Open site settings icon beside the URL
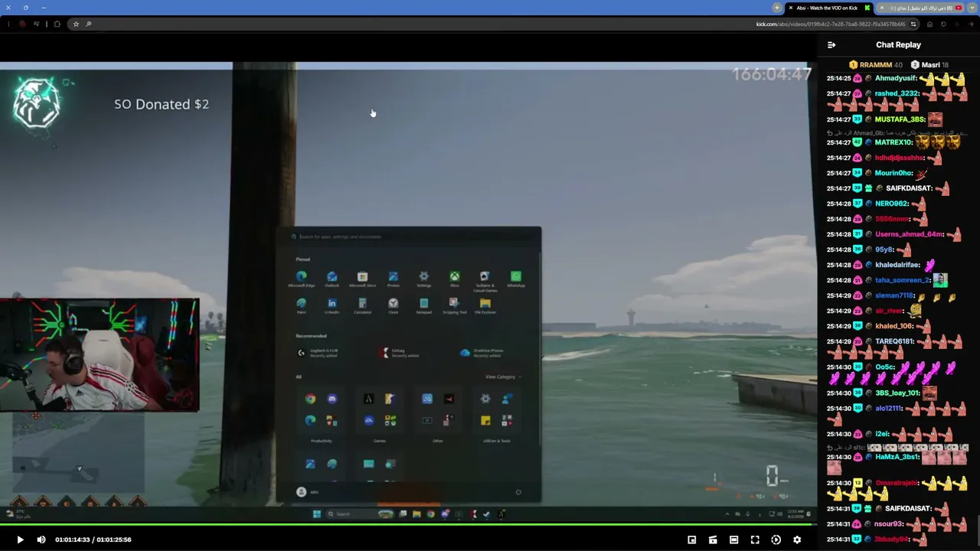This screenshot has height=551, width=980. (913, 24)
